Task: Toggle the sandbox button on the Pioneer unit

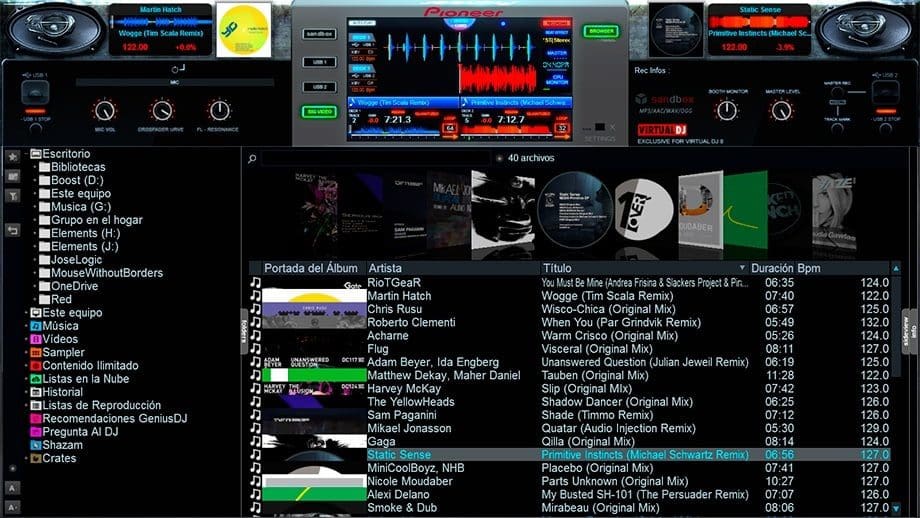Action: tap(320, 34)
